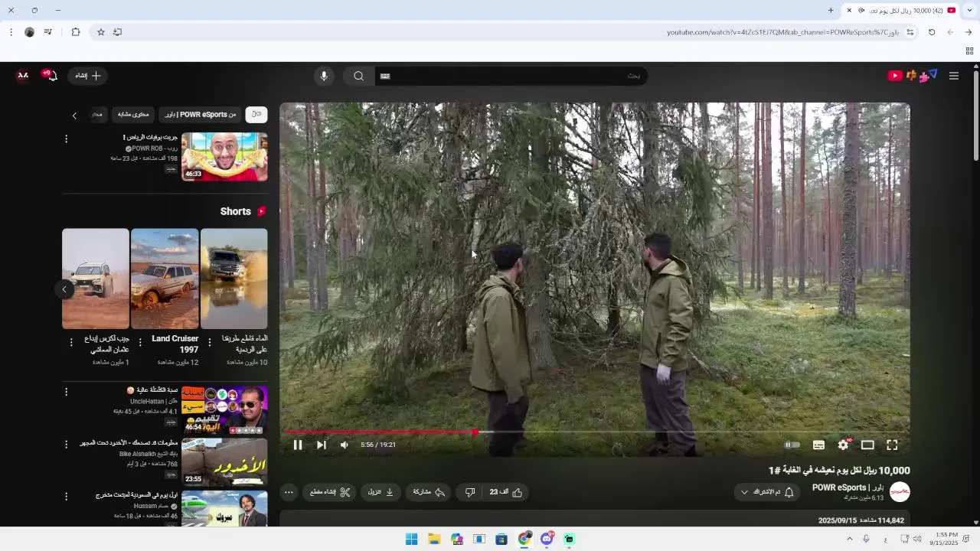The height and width of the screenshot is (551, 980).
Task: Open the browser profile avatar
Action: (29, 32)
